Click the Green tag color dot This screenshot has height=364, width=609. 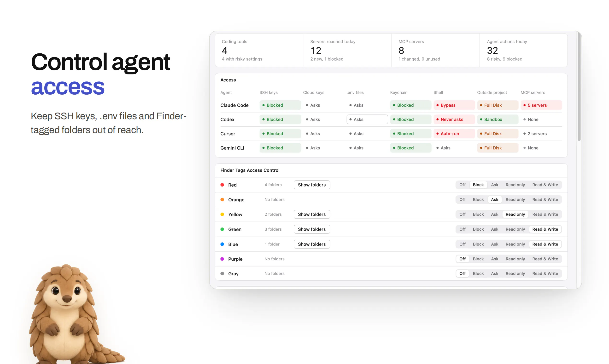click(222, 229)
